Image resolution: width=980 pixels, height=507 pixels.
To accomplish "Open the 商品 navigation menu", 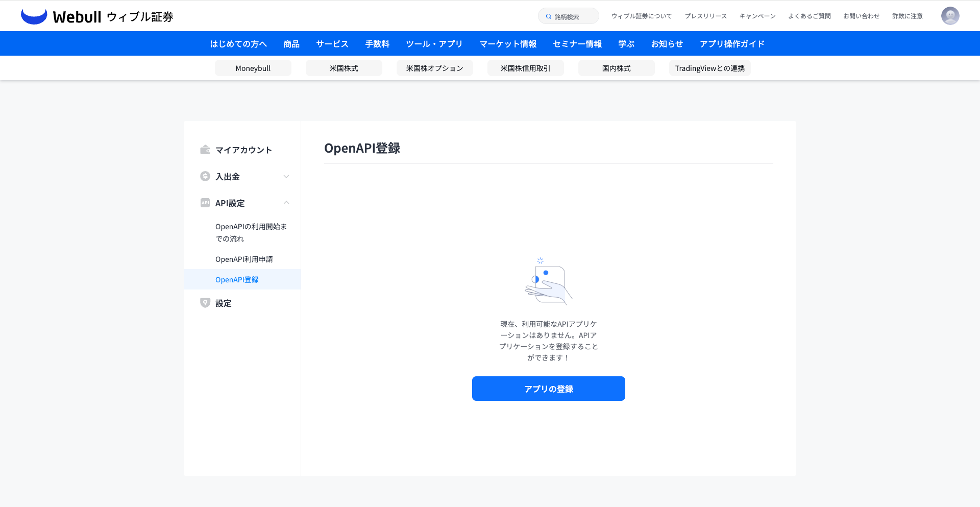I will click(x=291, y=44).
